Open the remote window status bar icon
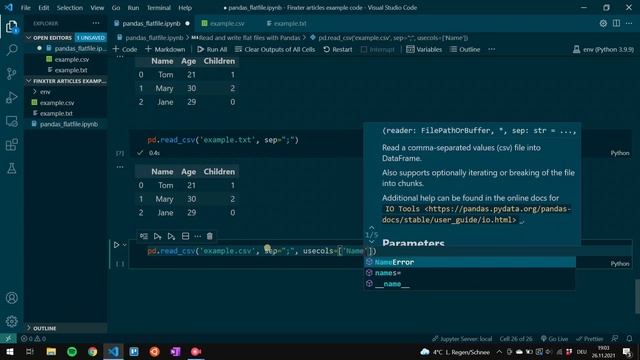 8,338
